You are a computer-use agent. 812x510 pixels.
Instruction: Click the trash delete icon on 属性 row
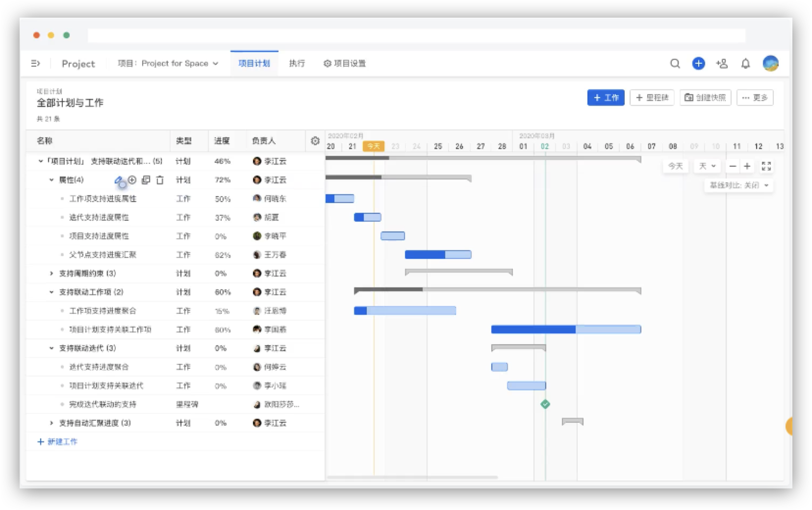[x=160, y=180]
